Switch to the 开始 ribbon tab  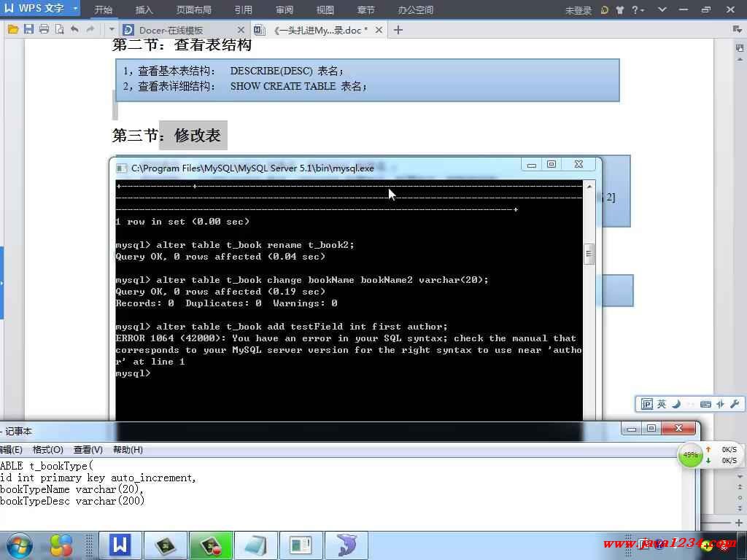coord(103,9)
